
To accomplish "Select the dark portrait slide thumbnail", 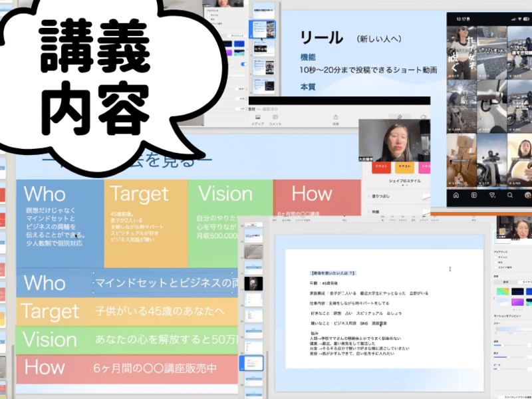I will pos(255,284).
